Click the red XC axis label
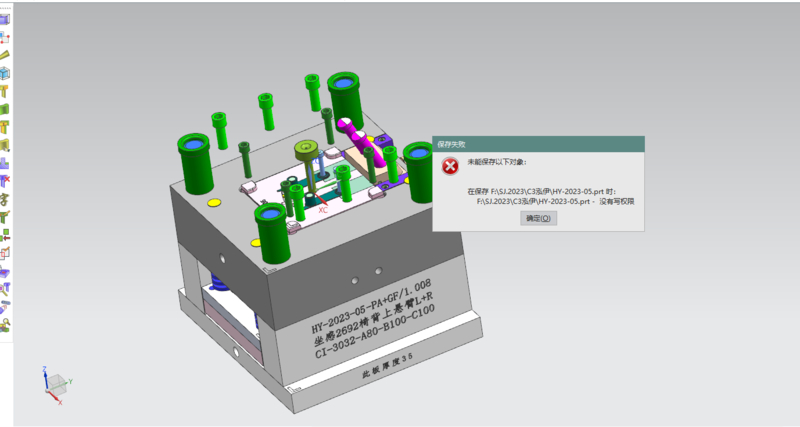Image resolution: width=800 pixels, height=427 pixels. [323, 210]
